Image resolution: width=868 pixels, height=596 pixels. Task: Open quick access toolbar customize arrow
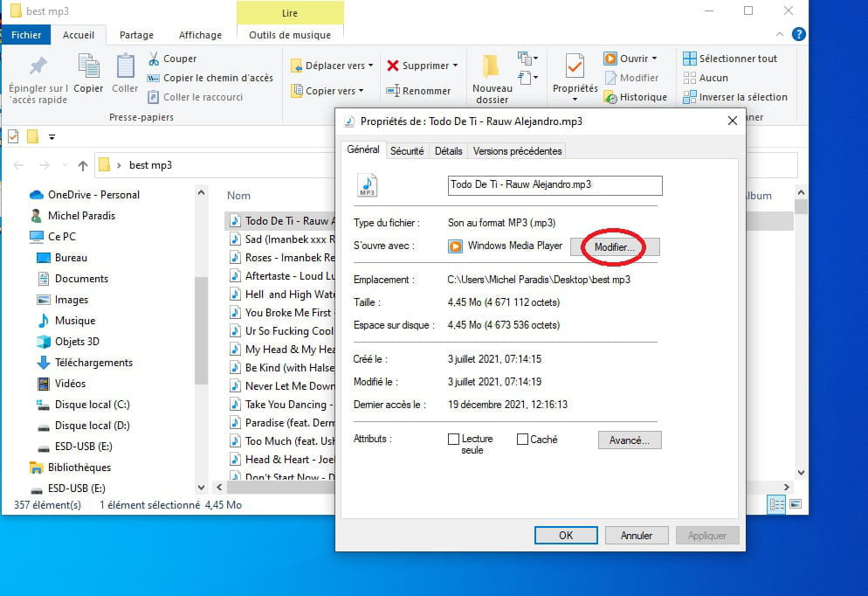[x=52, y=137]
